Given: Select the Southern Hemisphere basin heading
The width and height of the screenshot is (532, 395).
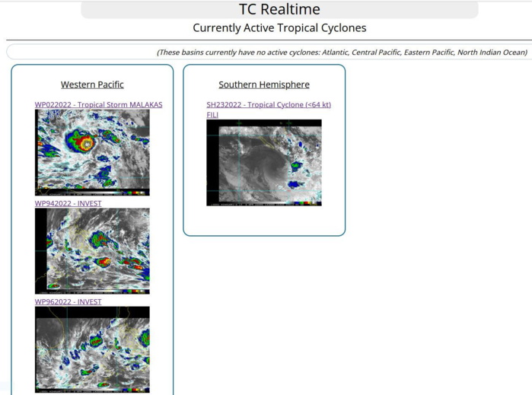Looking at the screenshot, I should [264, 84].
